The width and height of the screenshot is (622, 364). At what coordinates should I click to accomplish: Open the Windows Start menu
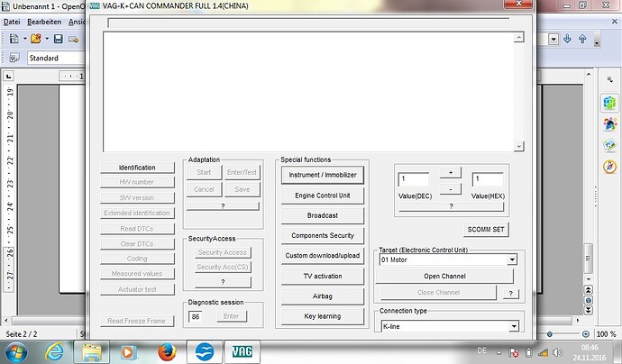pos(16,352)
